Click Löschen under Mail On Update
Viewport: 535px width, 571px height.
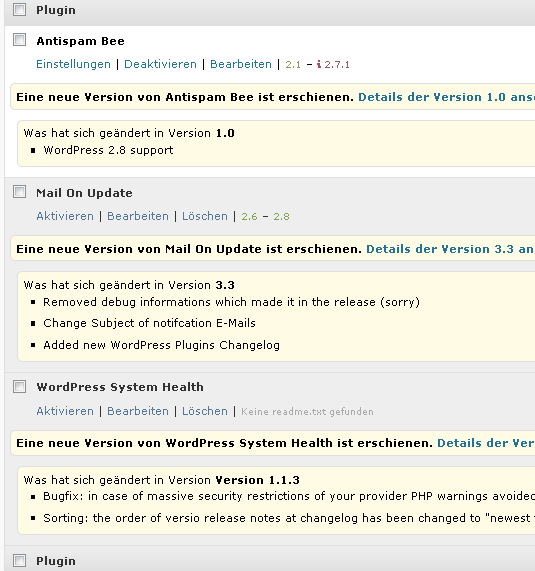pos(205,216)
